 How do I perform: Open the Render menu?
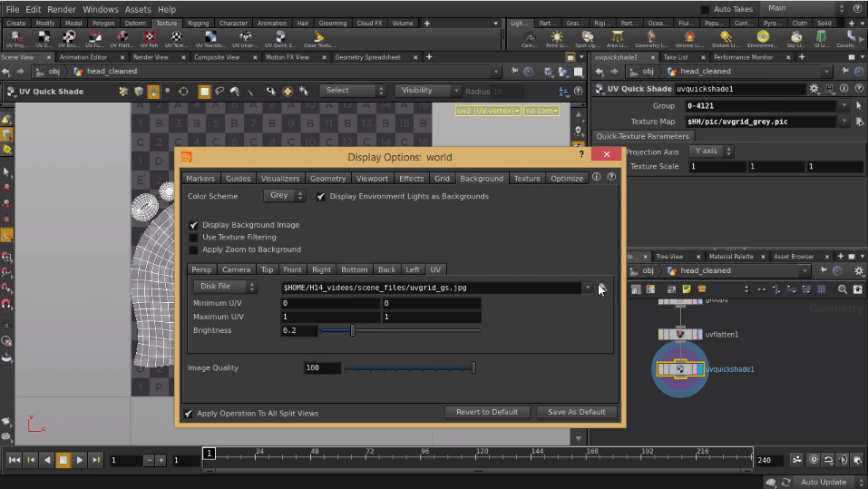(x=62, y=9)
